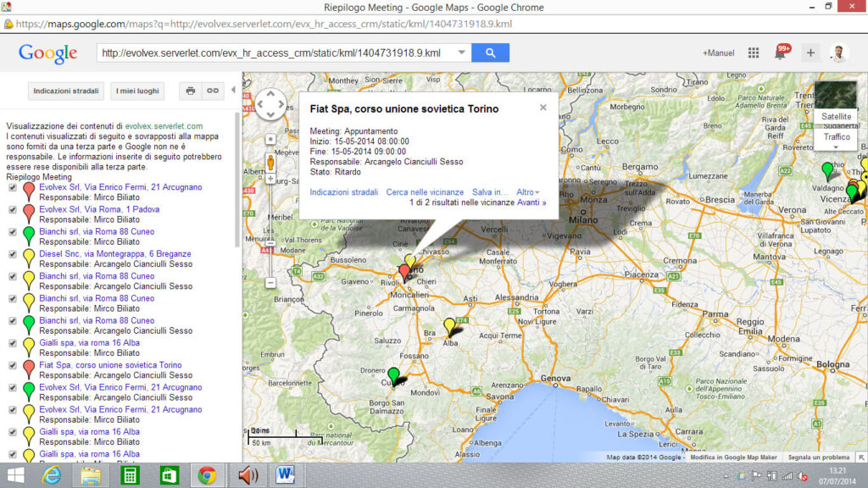Screen dimensions: 868x488
Task: Open the Windows Store taskbar icon
Action: tap(169, 475)
